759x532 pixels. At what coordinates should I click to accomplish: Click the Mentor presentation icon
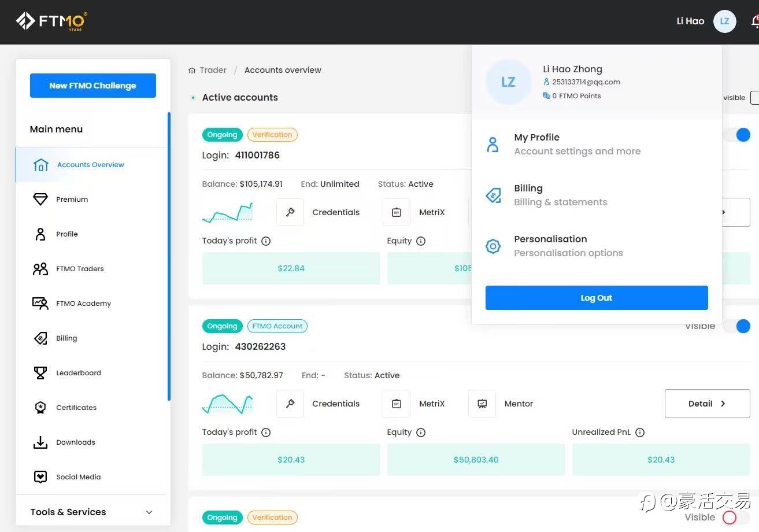tap(482, 404)
